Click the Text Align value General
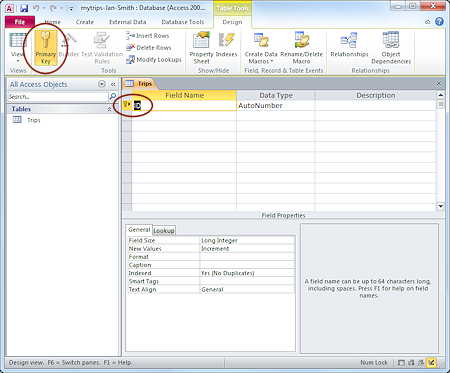450x373 pixels. coord(247,289)
